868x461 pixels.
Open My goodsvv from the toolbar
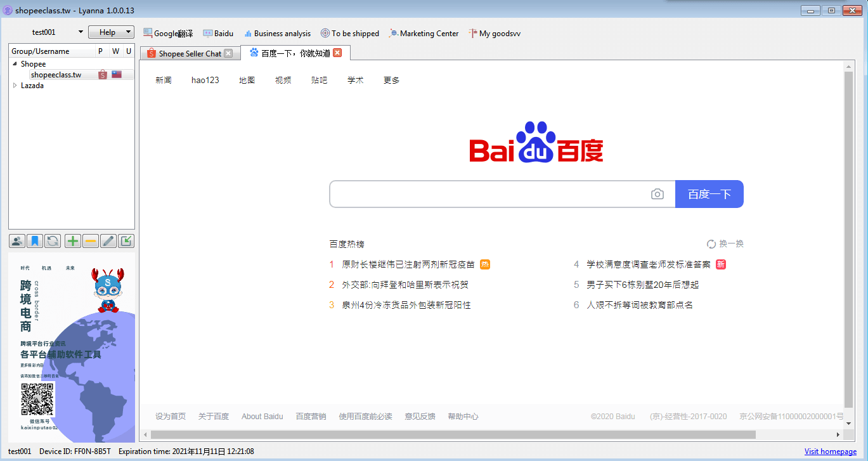click(494, 34)
